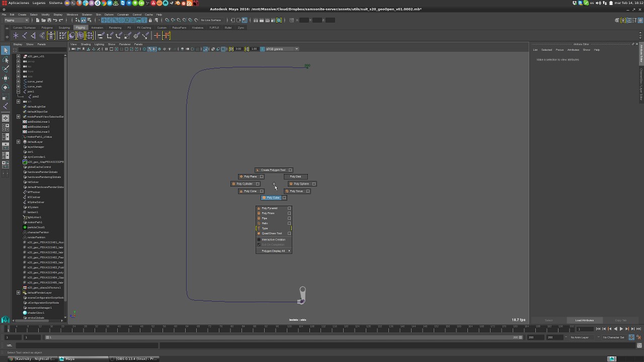
Task: Open Pipe option box
Action: point(289,218)
